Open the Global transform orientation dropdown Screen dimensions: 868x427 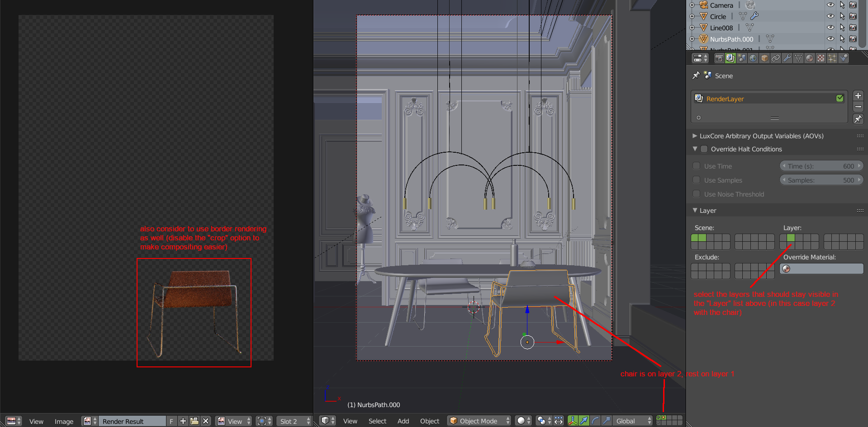[631, 421]
